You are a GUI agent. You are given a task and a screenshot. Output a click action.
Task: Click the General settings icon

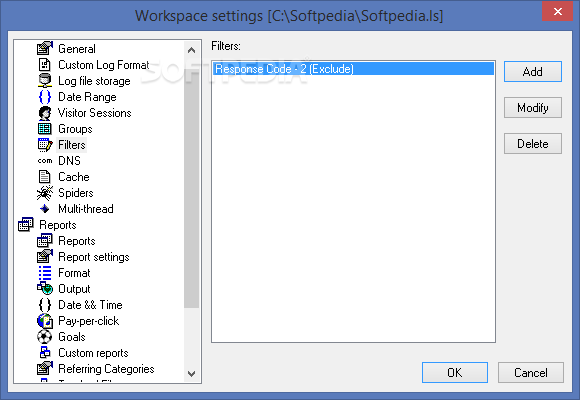click(45, 48)
